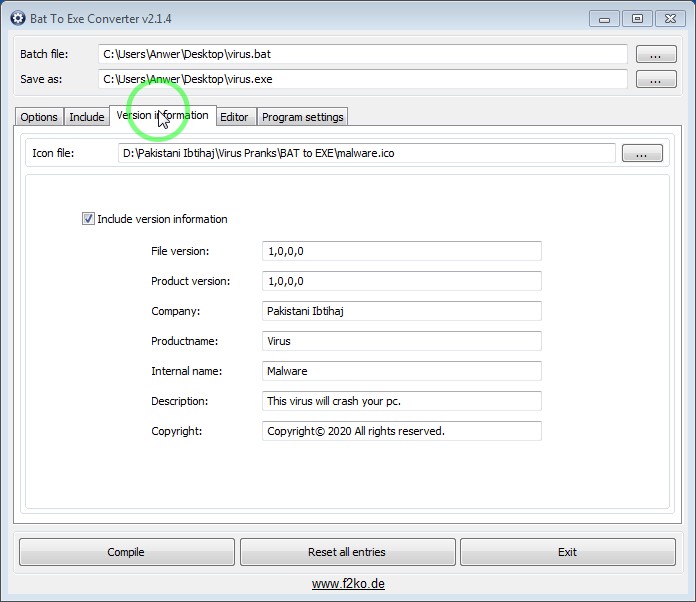
Task: Open the www.f2ko.de link
Action: pyautogui.click(x=348, y=583)
